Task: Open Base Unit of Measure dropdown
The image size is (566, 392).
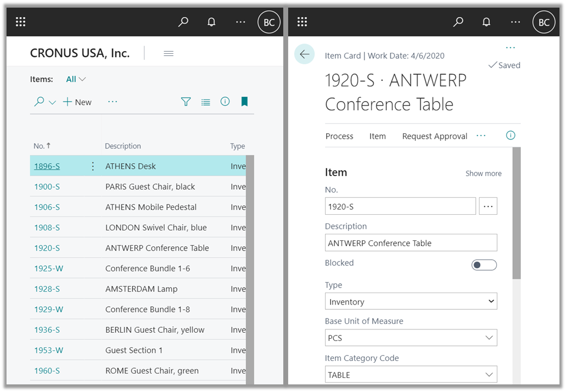Action: (410, 338)
